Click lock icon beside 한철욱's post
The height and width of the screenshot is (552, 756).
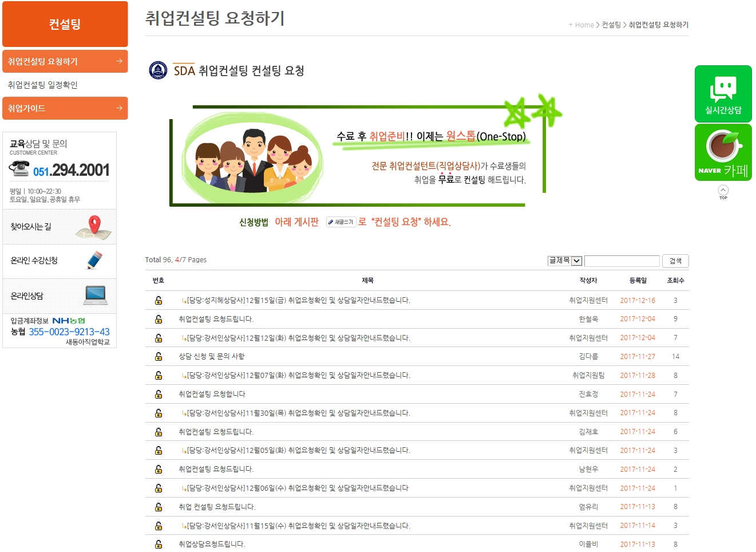[x=159, y=319]
